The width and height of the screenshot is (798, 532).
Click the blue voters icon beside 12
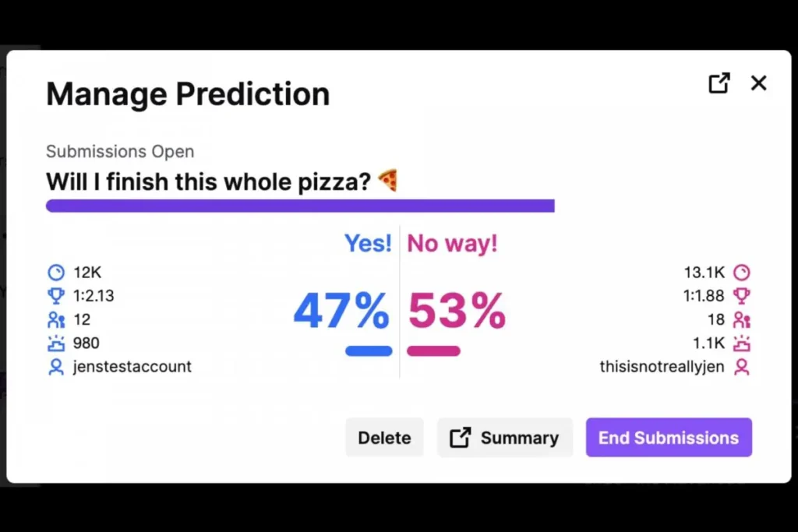click(x=56, y=319)
